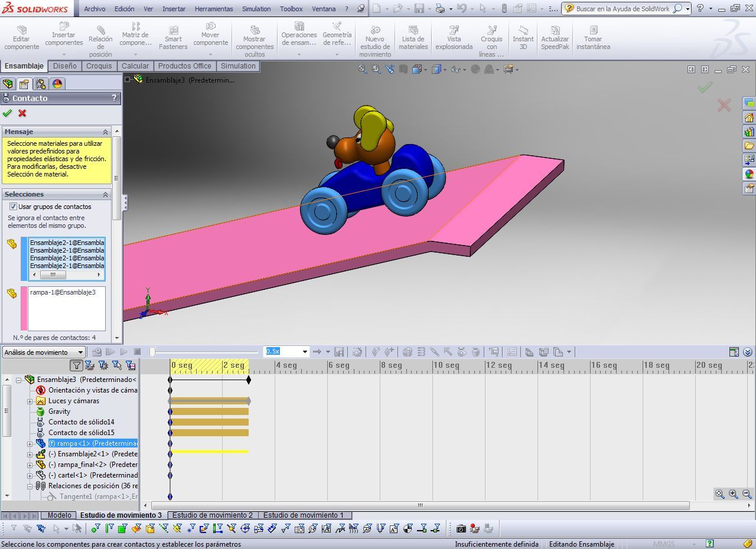Click Smart Fasteners tool
This screenshot has height=549, width=756.
click(x=173, y=38)
